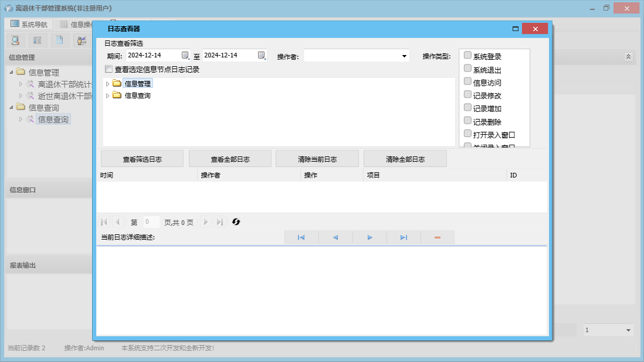Click 操作者:Admin in the status bar
Viewport: 644px width, 362px height.
(x=84, y=348)
